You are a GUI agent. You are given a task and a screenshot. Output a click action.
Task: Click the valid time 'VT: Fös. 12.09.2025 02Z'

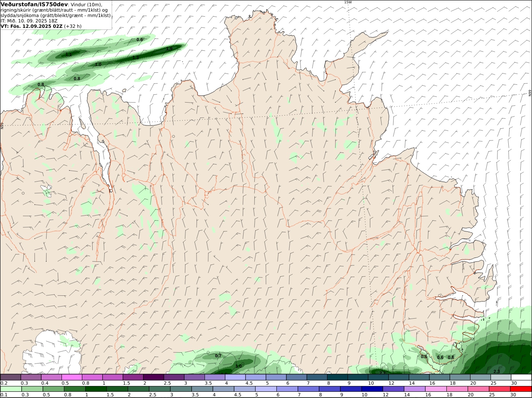pyautogui.click(x=32, y=26)
